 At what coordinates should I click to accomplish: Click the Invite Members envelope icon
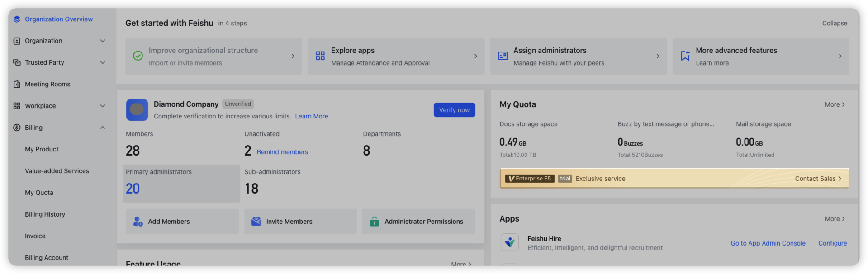(256, 222)
